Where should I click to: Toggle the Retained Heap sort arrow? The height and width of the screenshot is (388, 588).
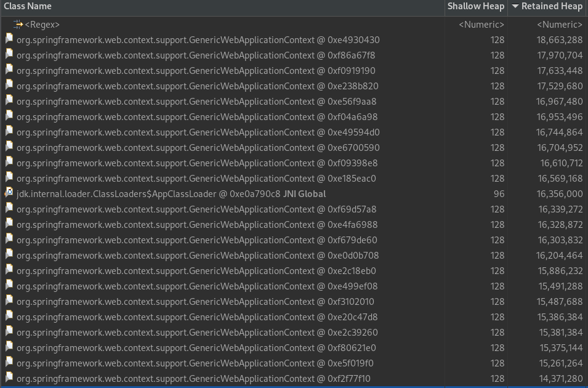coord(515,6)
